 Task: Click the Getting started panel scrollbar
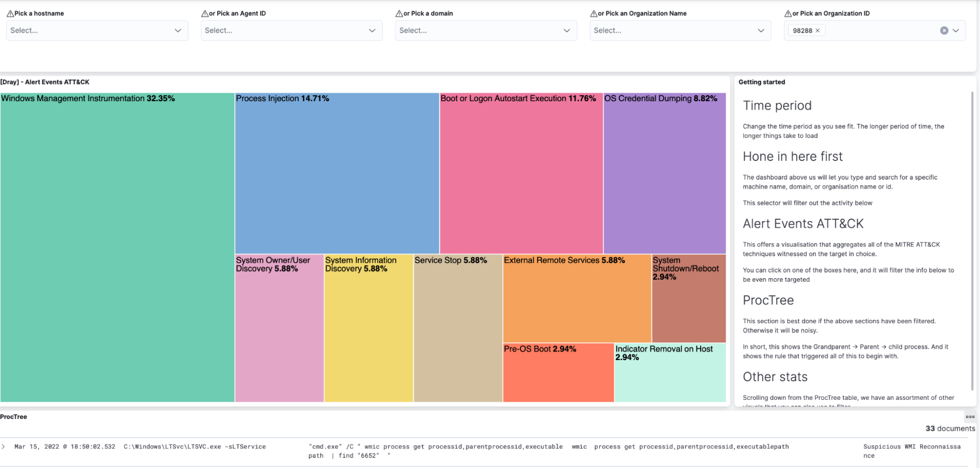point(972,240)
